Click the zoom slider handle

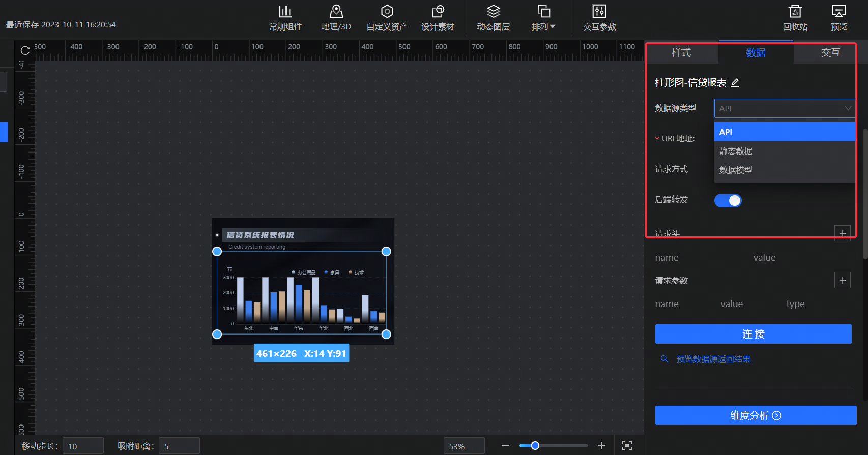tap(535, 446)
